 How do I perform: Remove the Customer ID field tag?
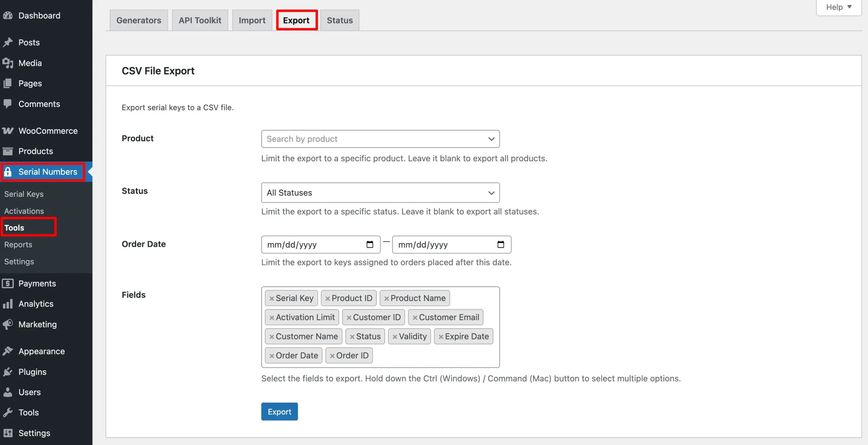[349, 318]
